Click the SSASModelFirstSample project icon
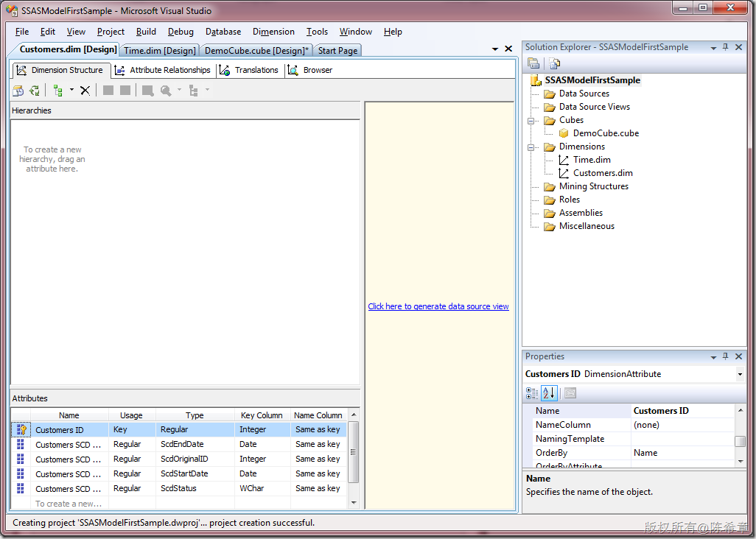This screenshot has height=539, width=756. pyautogui.click(x=536, y=80)
